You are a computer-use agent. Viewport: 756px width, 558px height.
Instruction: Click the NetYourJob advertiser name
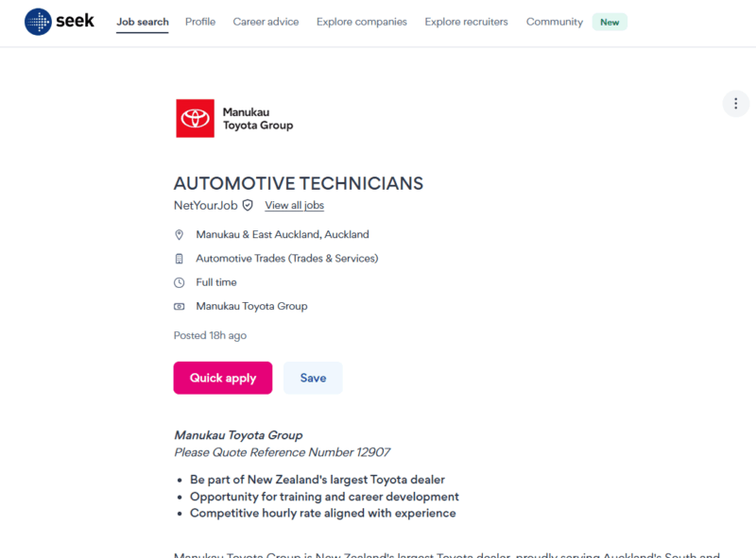[205, 205]
